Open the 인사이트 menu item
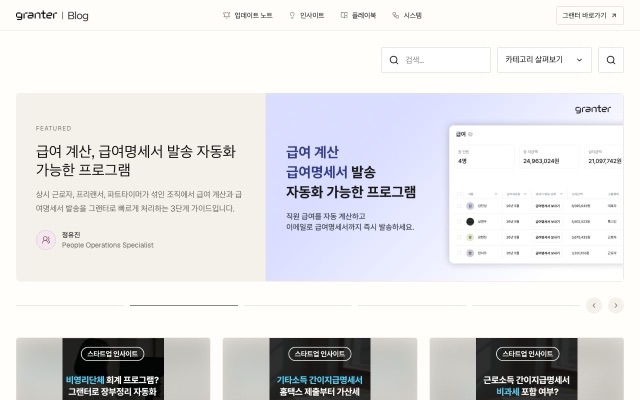 (307, 16)
